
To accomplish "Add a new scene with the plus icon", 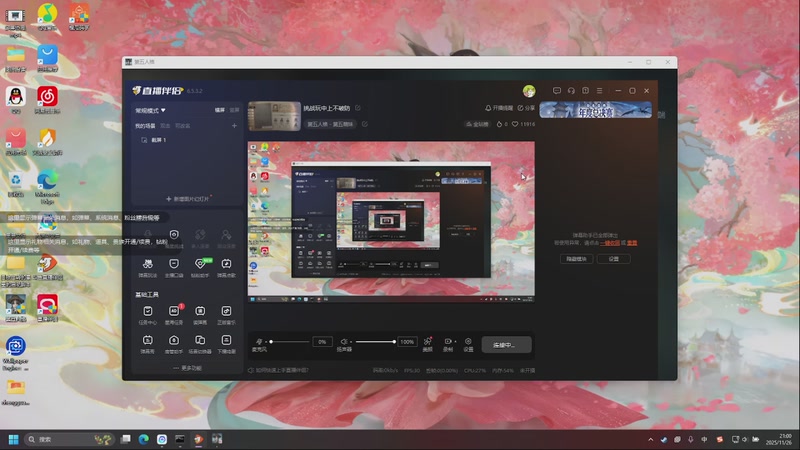I will (x=234, y=126).
